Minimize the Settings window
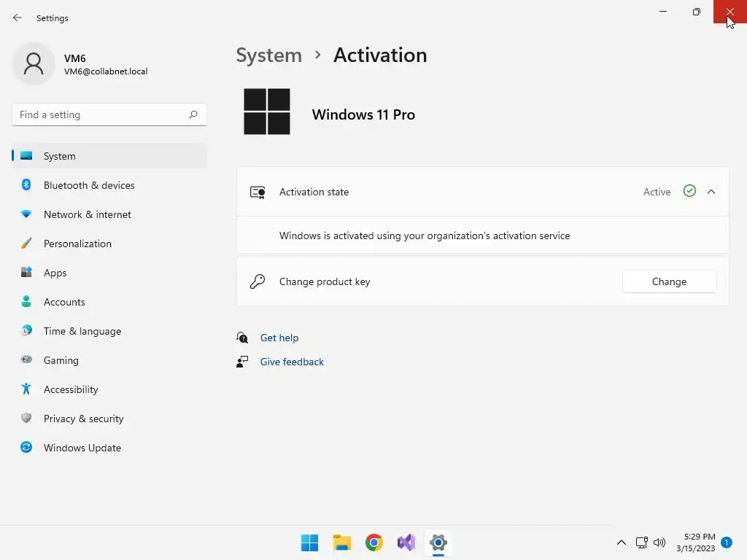Image resolution: width=747 pixels, height=560 pixels. (x=662, y=12)
